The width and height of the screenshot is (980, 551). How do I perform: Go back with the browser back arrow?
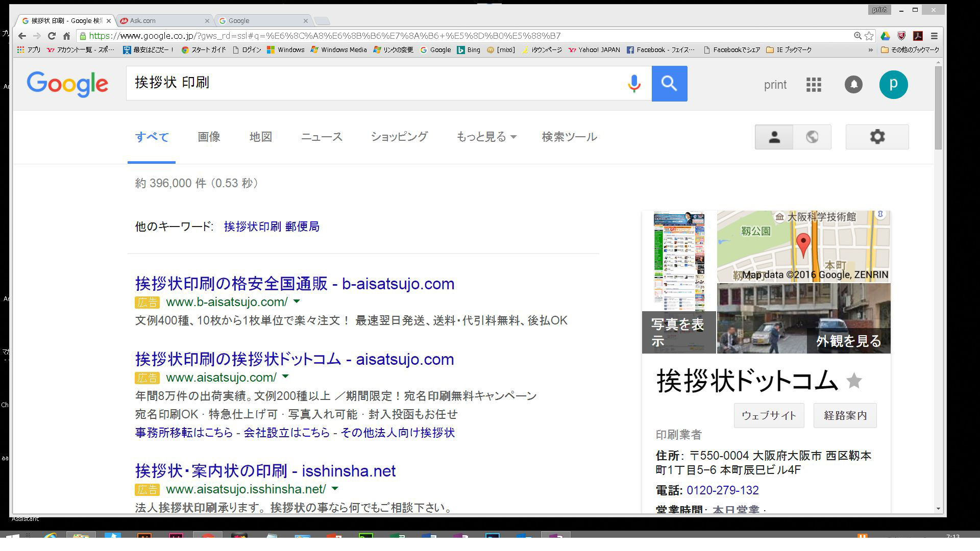point(22,36)
